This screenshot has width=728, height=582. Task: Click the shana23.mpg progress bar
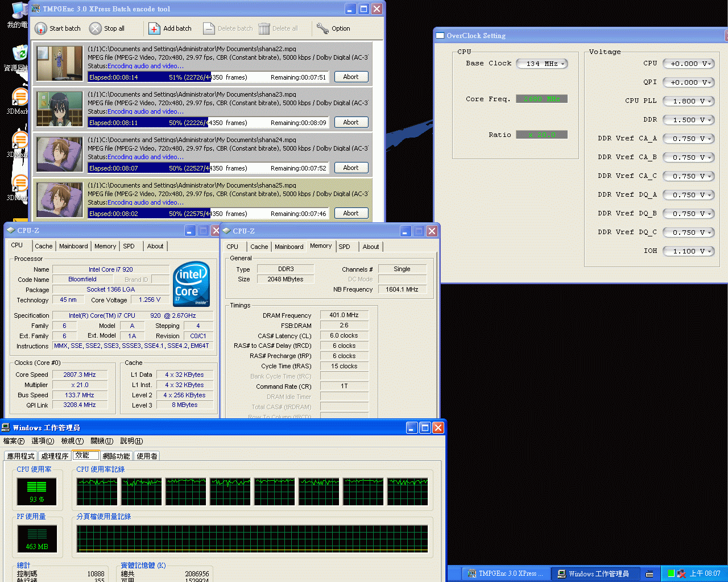click(208, 123)
